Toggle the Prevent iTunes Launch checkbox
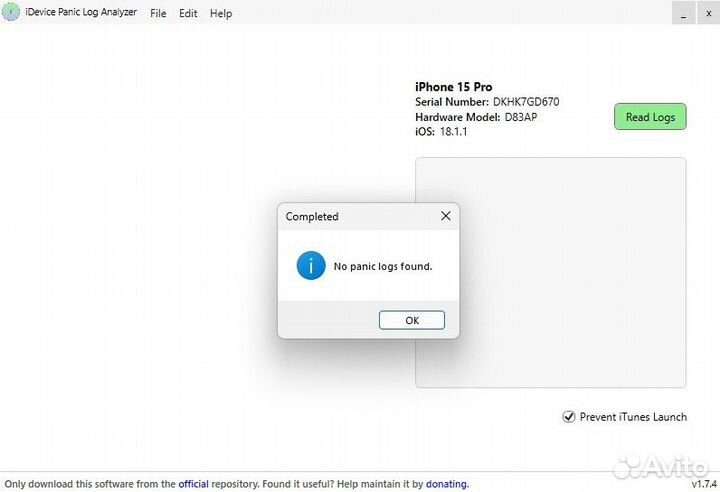Viewport: 720px width, 492px height. click(569, 417)
